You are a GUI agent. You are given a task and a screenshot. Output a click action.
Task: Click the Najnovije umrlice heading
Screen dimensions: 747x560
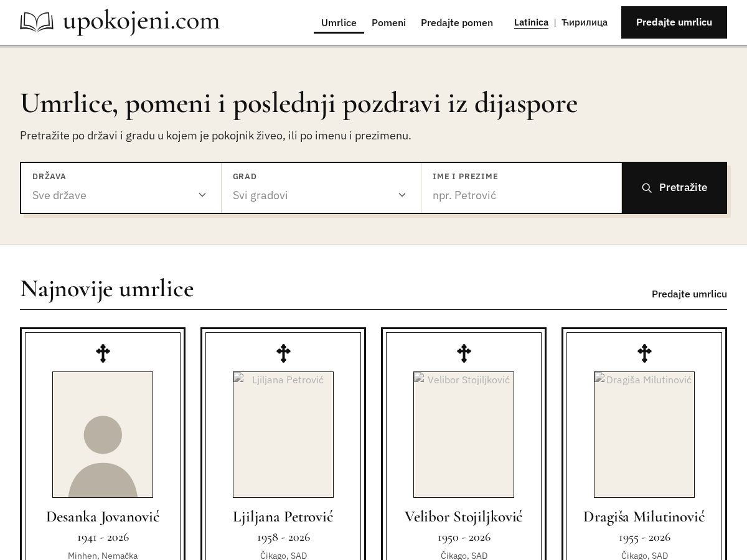(107, 289)
